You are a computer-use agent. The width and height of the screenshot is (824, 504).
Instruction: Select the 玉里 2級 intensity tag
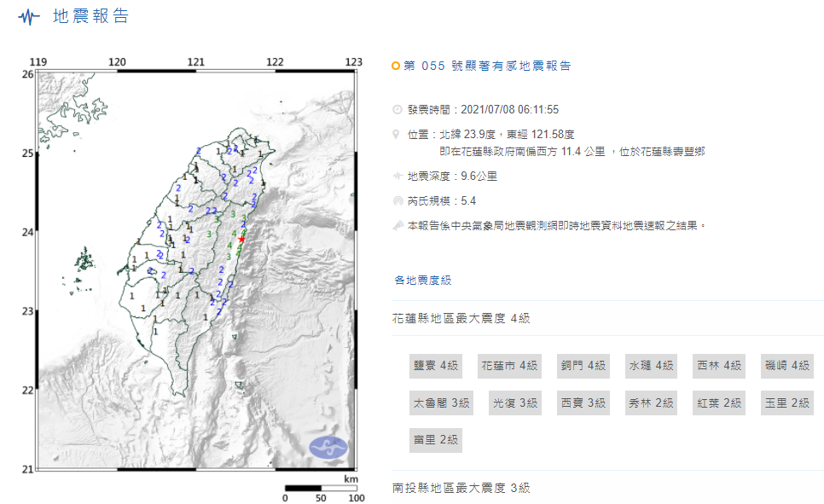(x=787, y=403)
